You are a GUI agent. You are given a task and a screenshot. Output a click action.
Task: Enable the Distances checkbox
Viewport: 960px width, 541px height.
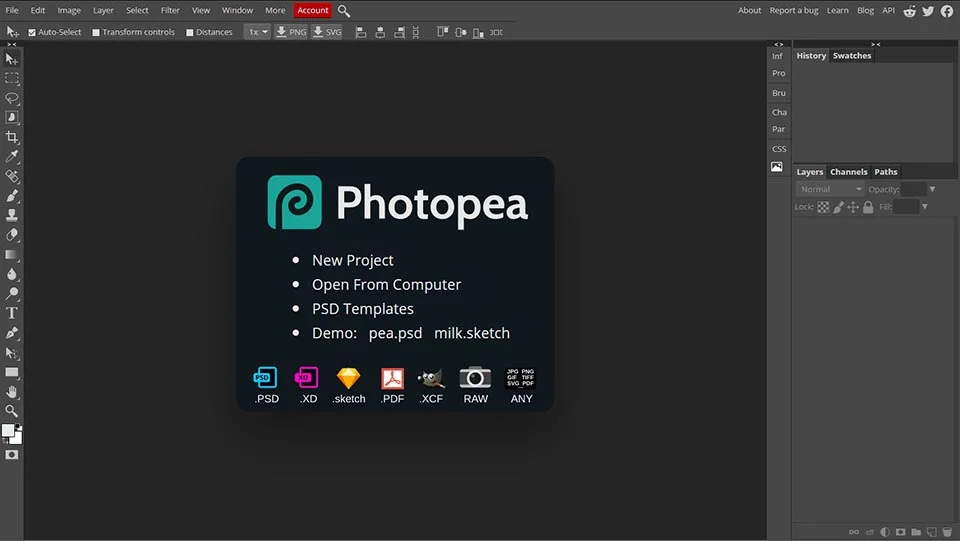(190, 32)
